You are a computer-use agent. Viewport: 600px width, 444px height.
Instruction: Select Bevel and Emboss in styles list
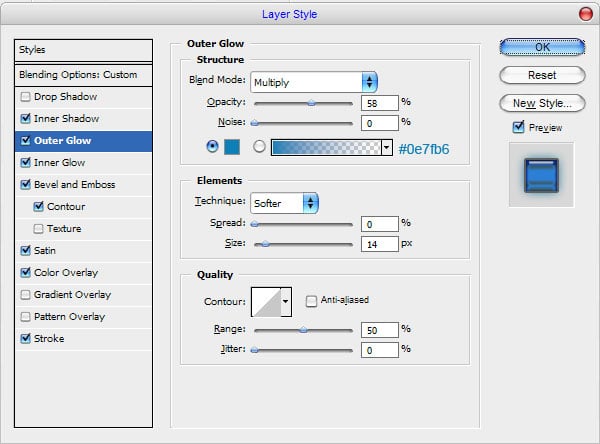pyautogui.click(x=75, y=185)
